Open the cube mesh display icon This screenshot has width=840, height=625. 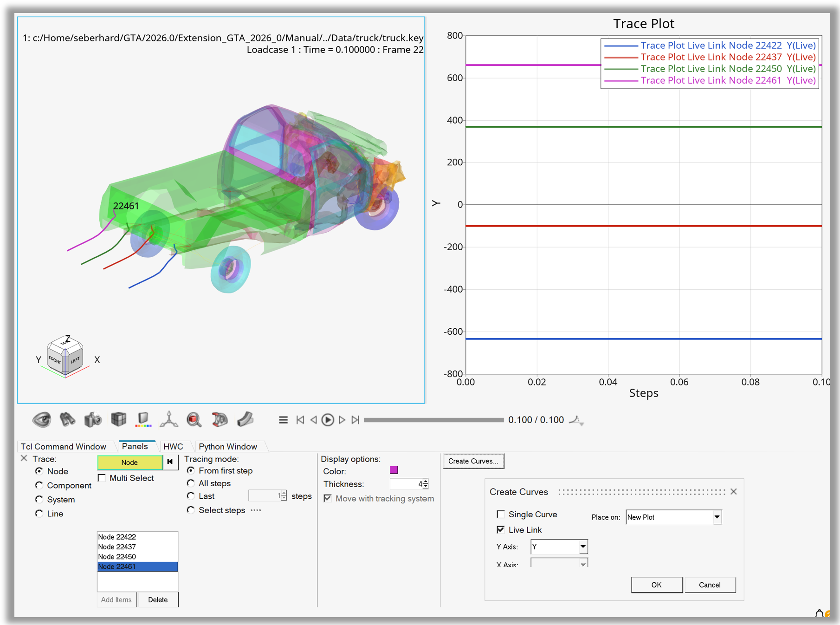tap(118, 420)
